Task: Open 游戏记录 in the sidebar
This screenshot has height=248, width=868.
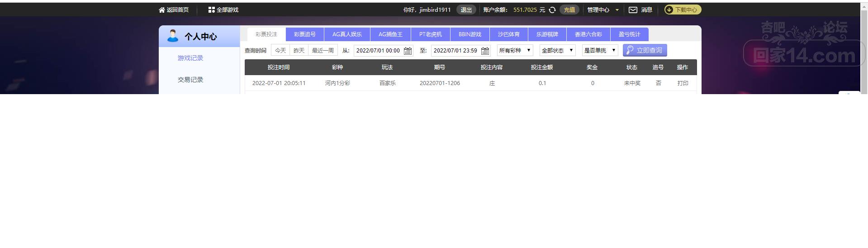Action: (x=190, y=58)
